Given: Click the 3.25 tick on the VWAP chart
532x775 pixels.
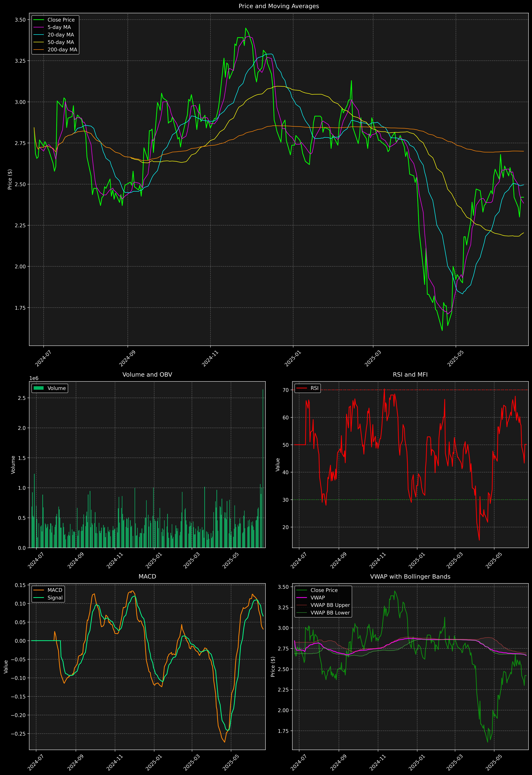Looking at the screenshot, I should pos(283,608).
